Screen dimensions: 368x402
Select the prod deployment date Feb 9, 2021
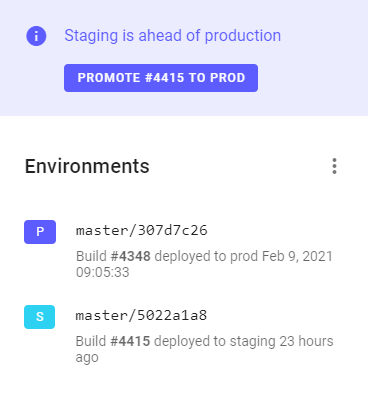pyautogui.click(x=297, y=256)
